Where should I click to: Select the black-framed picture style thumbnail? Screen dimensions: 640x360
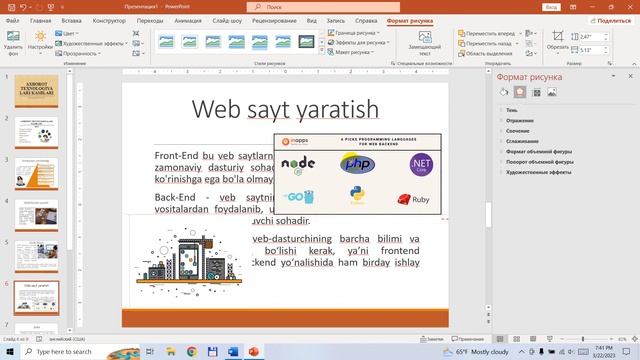306,42
